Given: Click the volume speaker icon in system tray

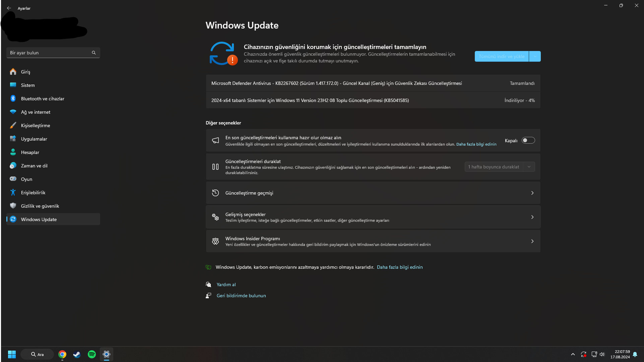Looking at the screenshot, I should click(602, 354).
